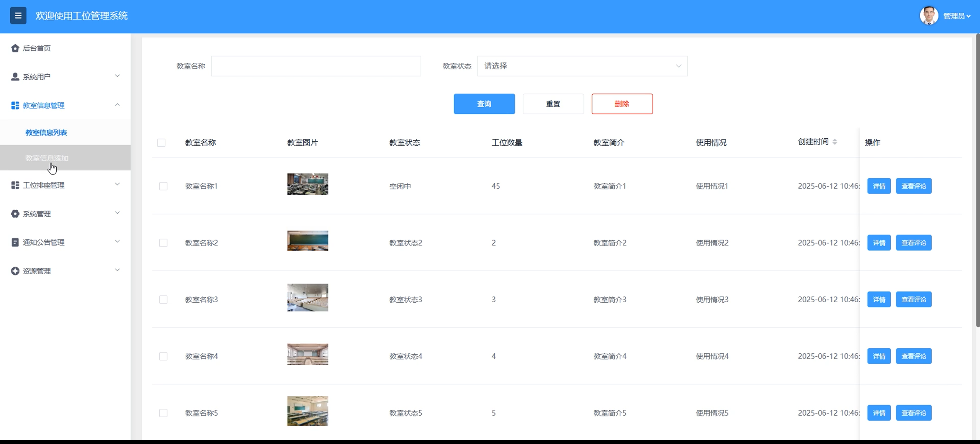This screenshot has width=980, height=444.
Task: Open the 教室状态 请选择 dropdown
Action: [582, 66]
